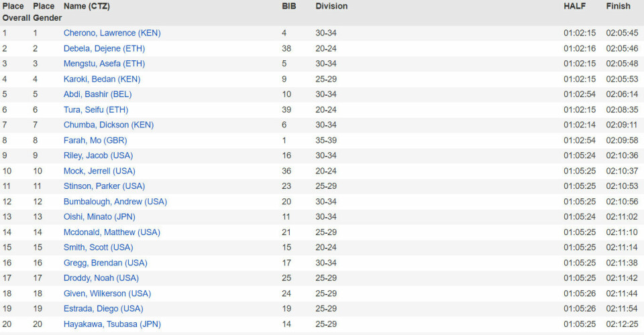Click the Mengstu, Asefa (ETH) name link
Image resolution: width=644 pixels, height=335 pixels.
click(x=104, y=64)
